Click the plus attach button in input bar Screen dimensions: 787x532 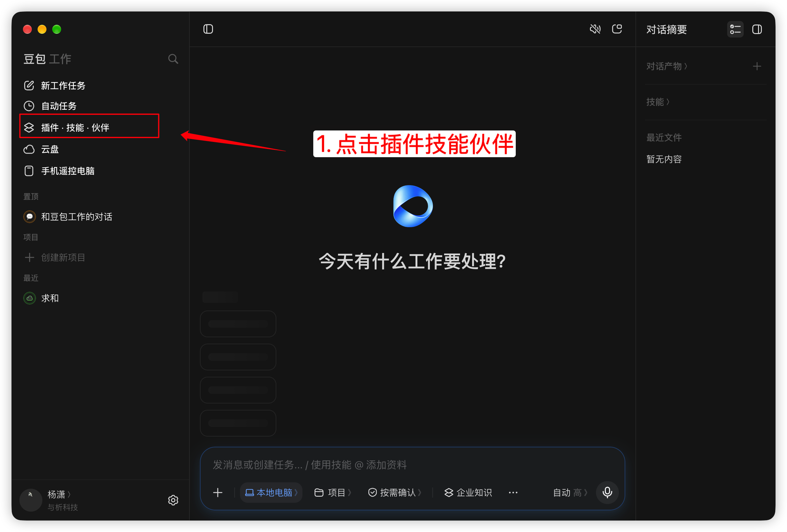click(x=218, y=493)
